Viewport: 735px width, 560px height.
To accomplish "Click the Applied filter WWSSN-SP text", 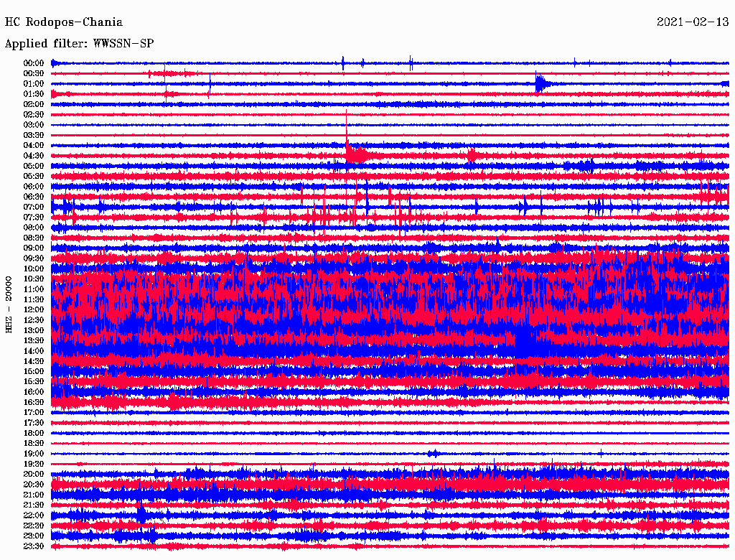I will (79, 44).
